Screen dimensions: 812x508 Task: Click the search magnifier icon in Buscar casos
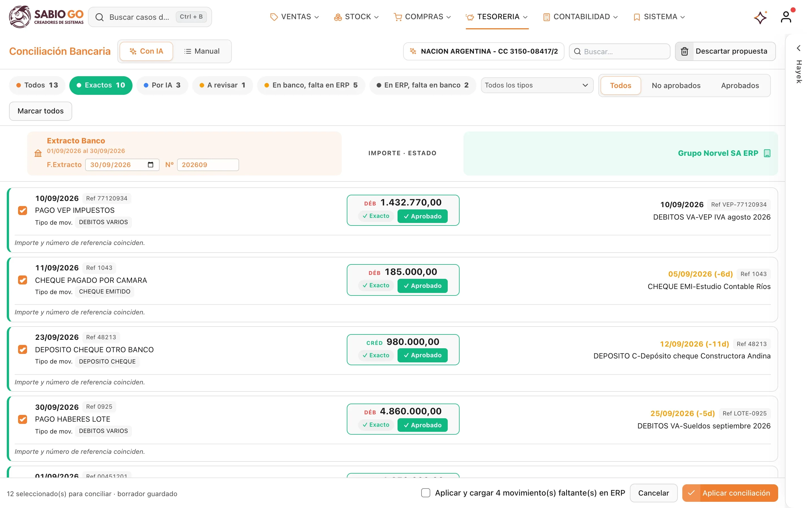coord(99,17)
